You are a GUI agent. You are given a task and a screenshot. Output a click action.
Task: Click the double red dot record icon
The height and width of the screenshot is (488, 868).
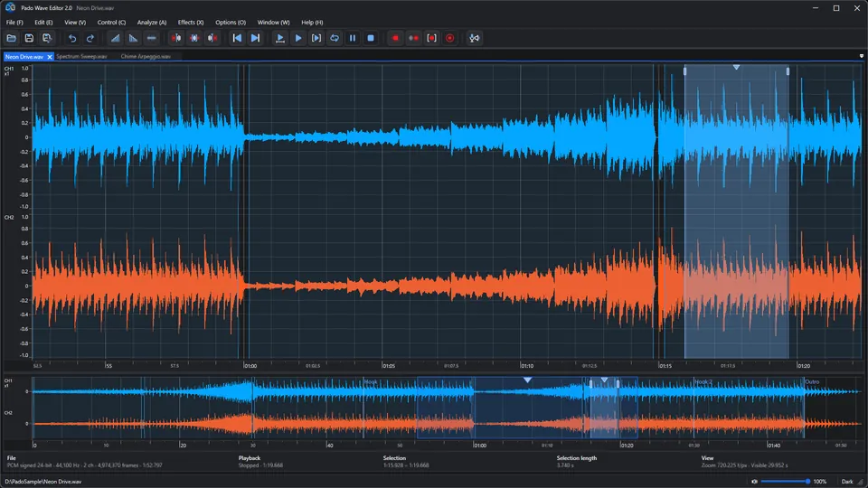413,38
